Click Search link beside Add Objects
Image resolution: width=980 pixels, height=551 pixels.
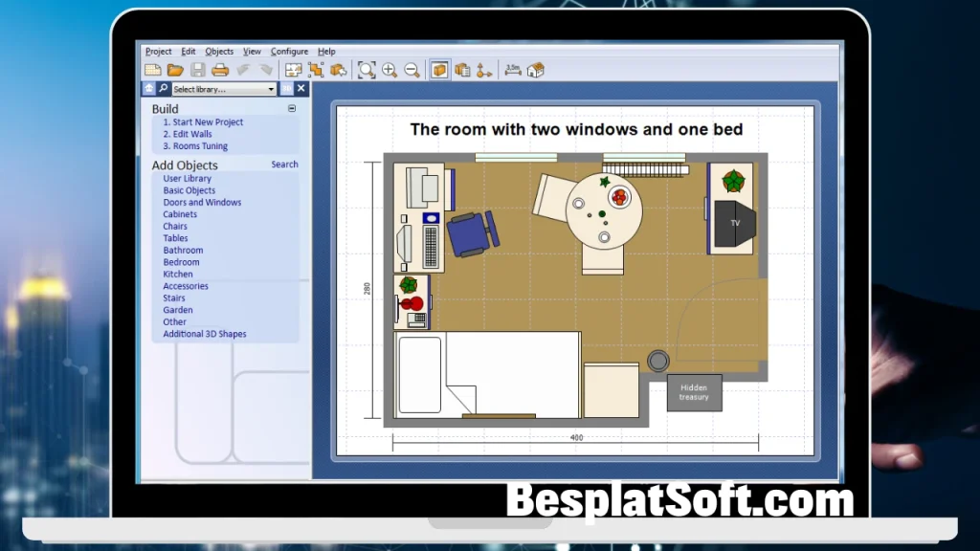pos(284,165)
